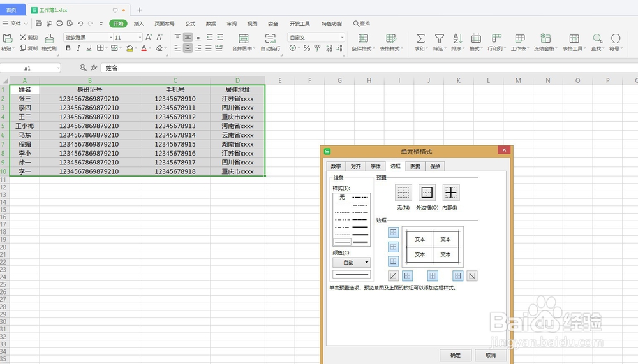Expand the Paste (粘贴) dropdown arrow

point(13,48)
